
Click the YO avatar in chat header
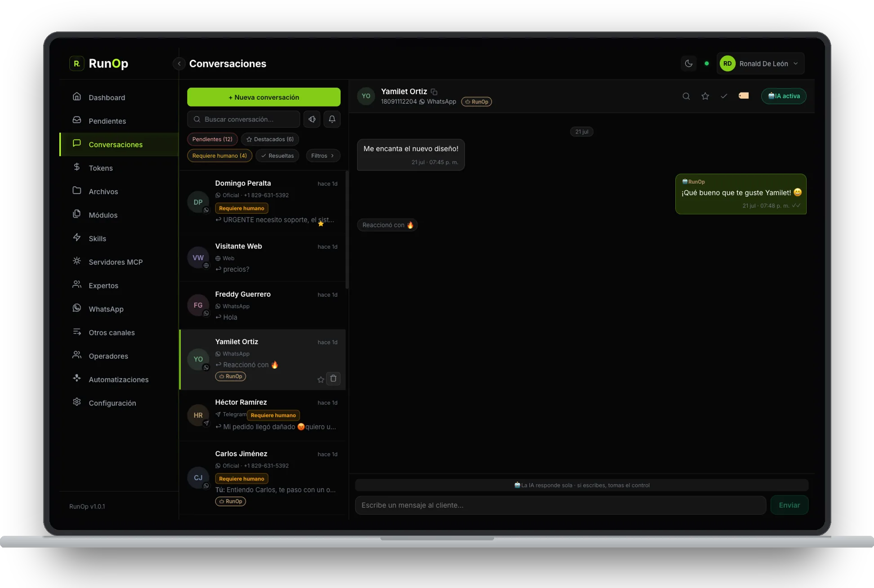(x=366, y=96)
